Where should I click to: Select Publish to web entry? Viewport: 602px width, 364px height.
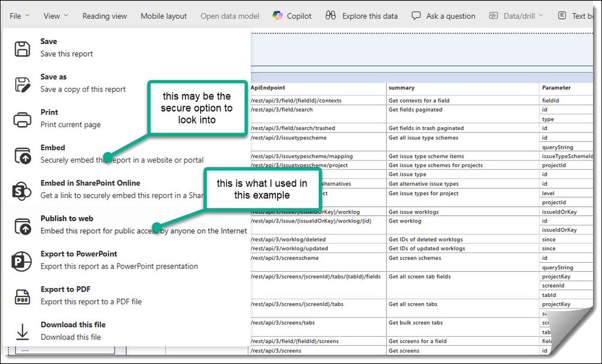point(127,225)
